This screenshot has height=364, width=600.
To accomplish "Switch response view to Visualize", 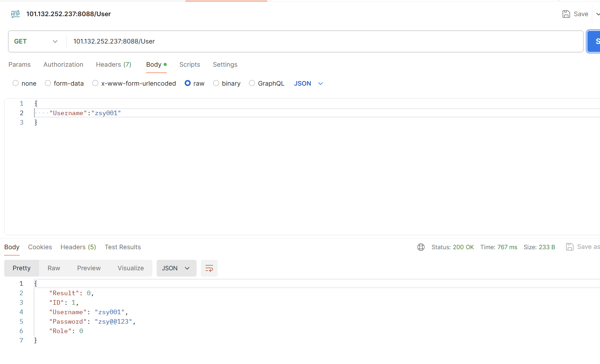I will tap(131, 268).
